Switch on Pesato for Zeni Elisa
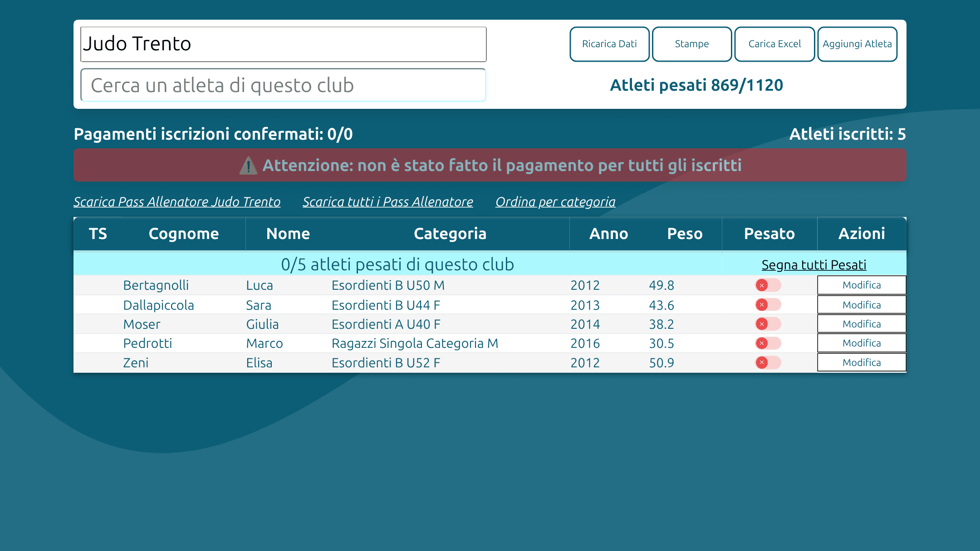 tap(768, 362)
